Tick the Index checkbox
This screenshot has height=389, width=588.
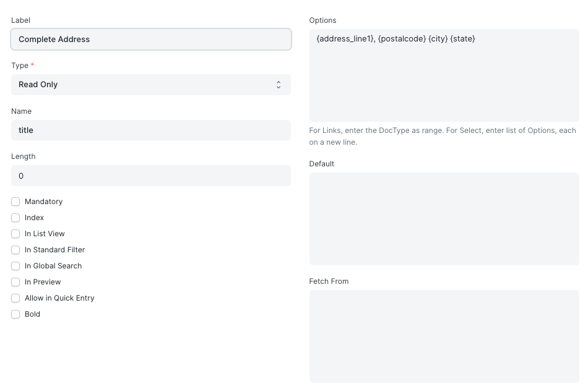pyautogui.click(x=15, y=218)
